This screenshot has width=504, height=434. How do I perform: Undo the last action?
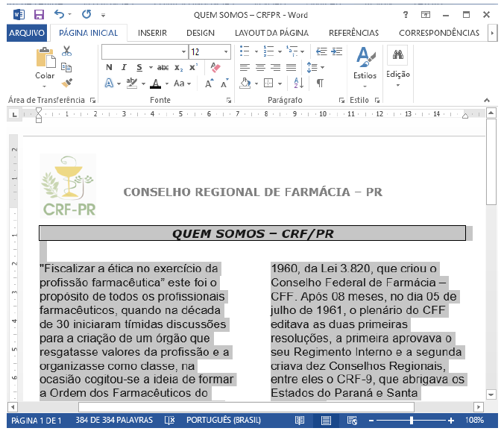click(60, 14)
